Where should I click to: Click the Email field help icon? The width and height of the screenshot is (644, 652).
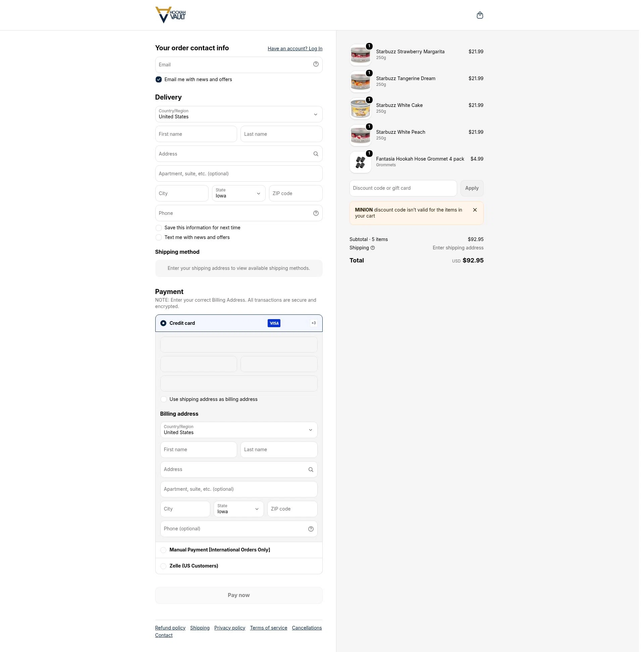(x=316, y=64)
